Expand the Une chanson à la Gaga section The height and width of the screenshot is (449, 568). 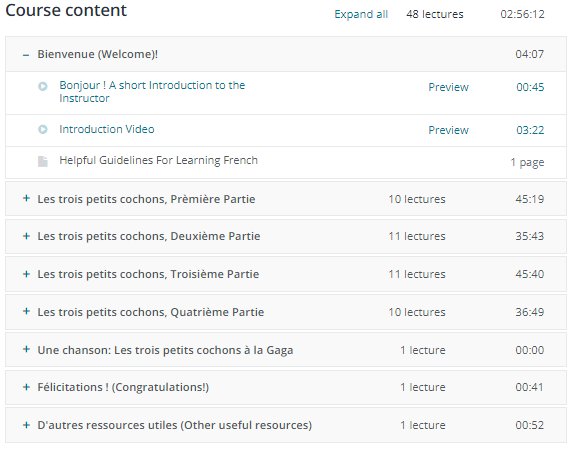[26, 349]
